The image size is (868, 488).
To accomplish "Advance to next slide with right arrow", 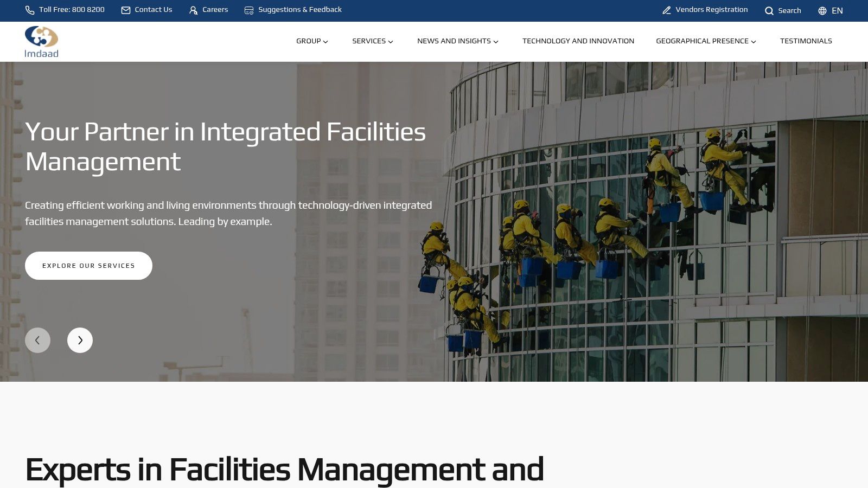I will (x=80, y=341).
